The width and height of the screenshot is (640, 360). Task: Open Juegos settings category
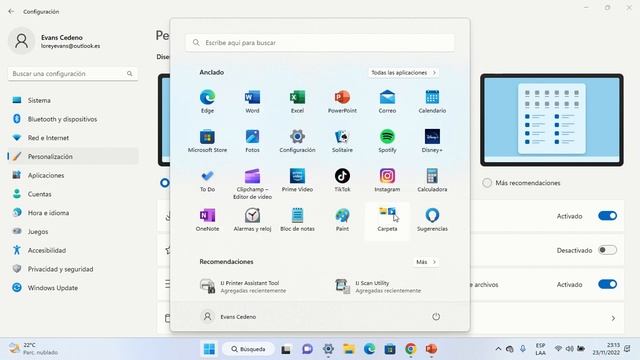pos(73,231)
